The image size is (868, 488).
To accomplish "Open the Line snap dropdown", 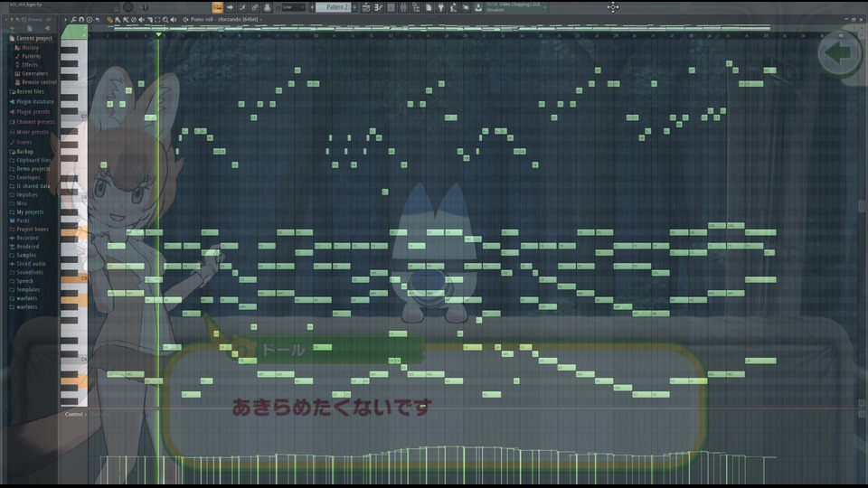I will pyautogui.click(x=293, y=7).
